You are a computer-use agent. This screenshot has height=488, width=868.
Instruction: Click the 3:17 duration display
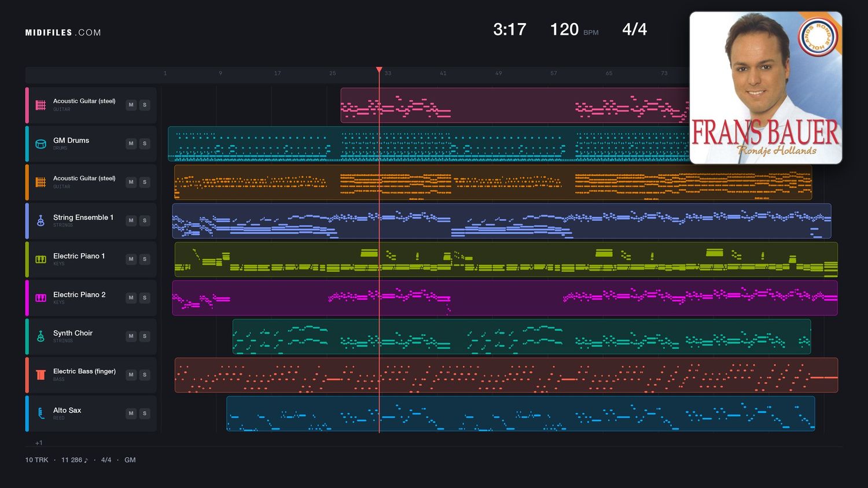(x=510, y=29)
